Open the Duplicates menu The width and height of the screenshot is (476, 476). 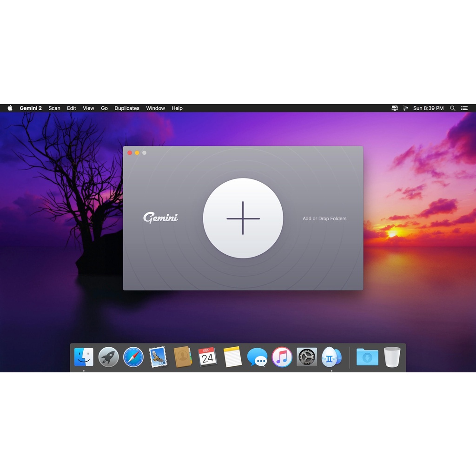[x=127, y=108]
